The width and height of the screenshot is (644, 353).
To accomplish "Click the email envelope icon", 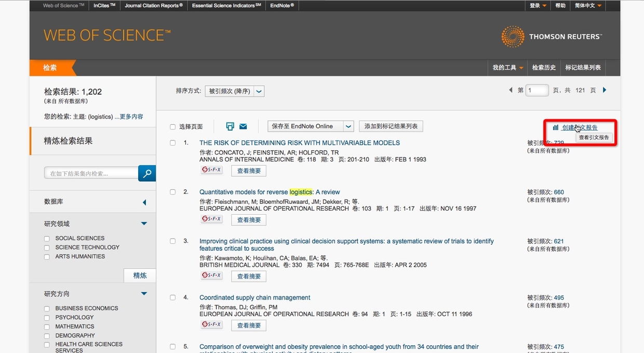I will pos(243,126).
